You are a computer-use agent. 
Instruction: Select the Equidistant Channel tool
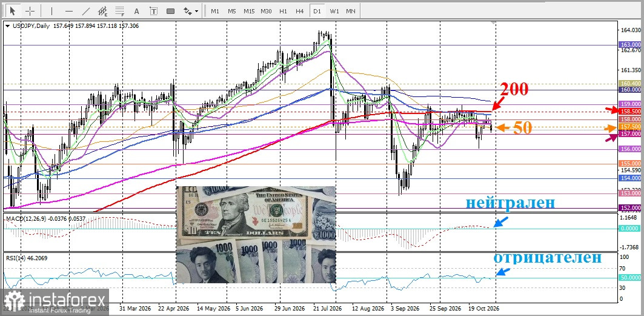pyautogui.click(x=103, y=11)
